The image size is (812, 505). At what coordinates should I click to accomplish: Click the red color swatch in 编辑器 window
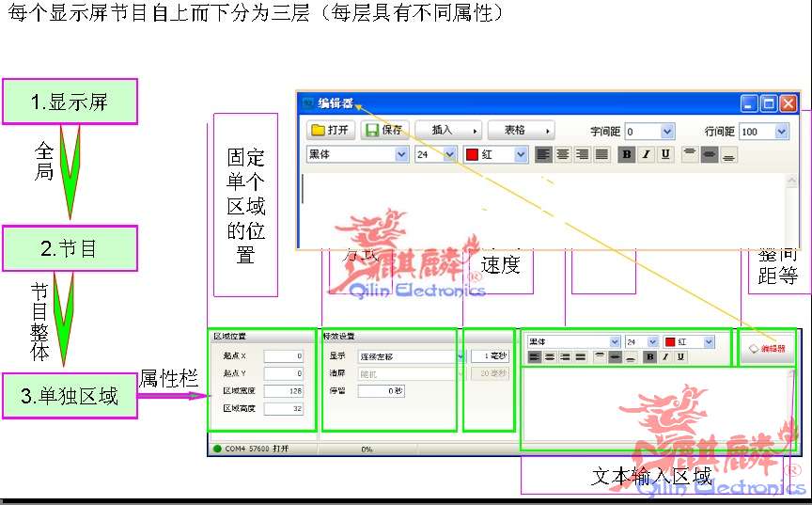pyautogui.click(x=473, y=154)
